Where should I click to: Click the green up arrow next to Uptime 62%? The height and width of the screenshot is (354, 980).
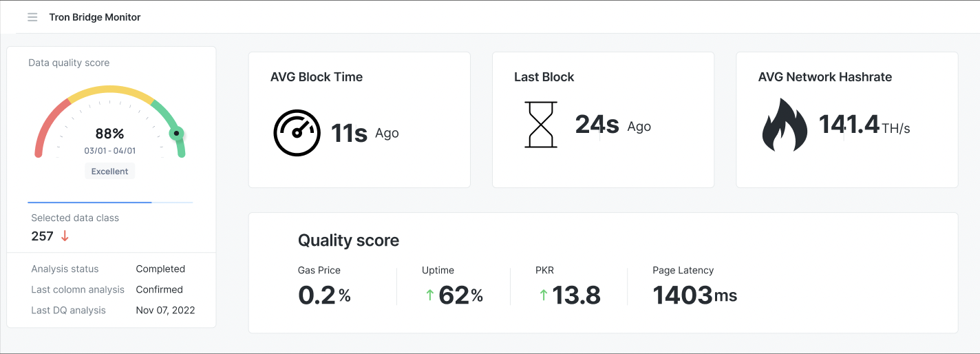coord(429,295)
